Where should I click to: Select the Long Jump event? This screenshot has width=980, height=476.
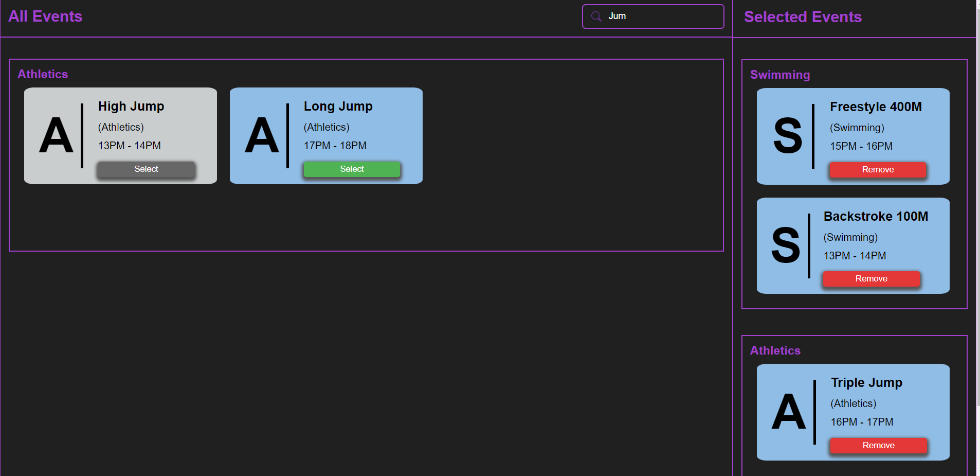[x=352, y=169]
